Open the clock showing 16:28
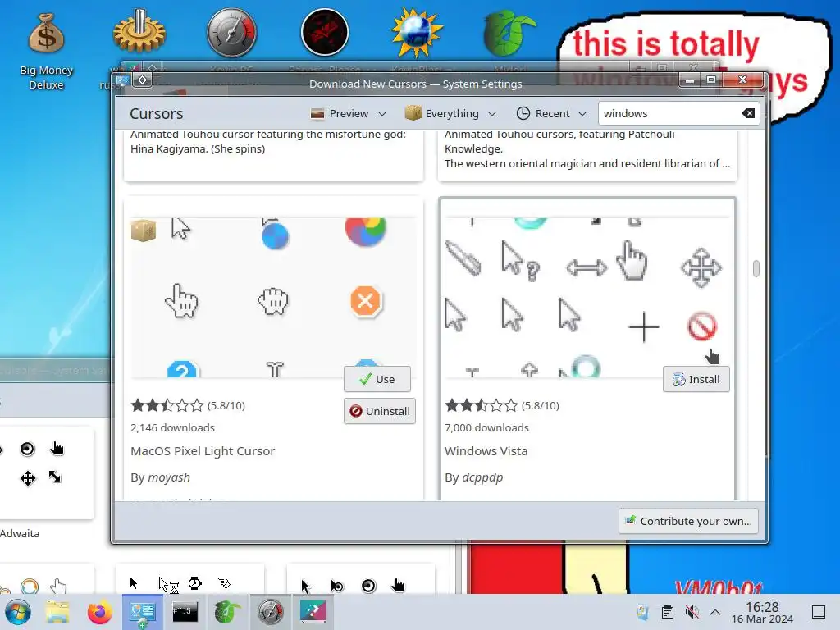The width and height of the screenshot is (840, 630). [x=762, y=612]
